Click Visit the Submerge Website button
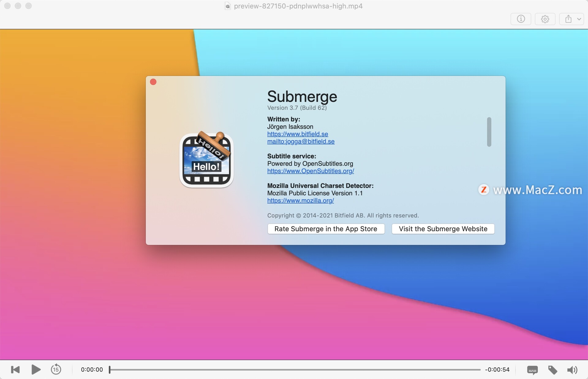The height and width of the screenshot is (379, 588). (443, 229)
